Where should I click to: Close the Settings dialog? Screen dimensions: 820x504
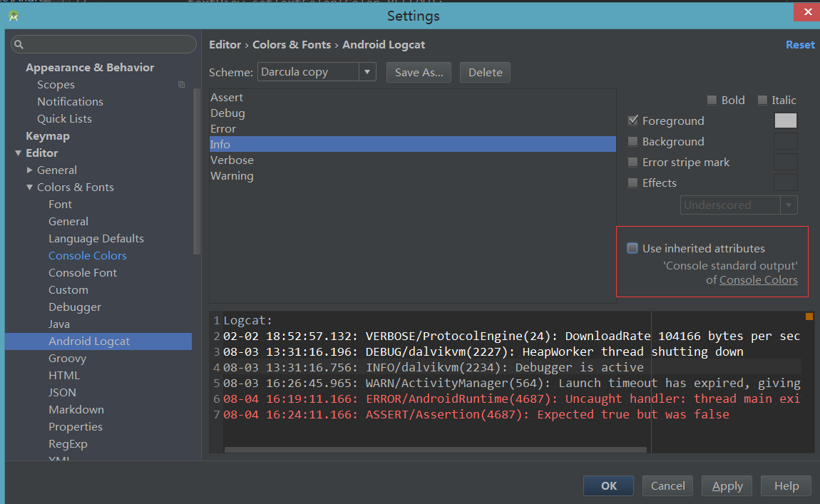(807, 11)
